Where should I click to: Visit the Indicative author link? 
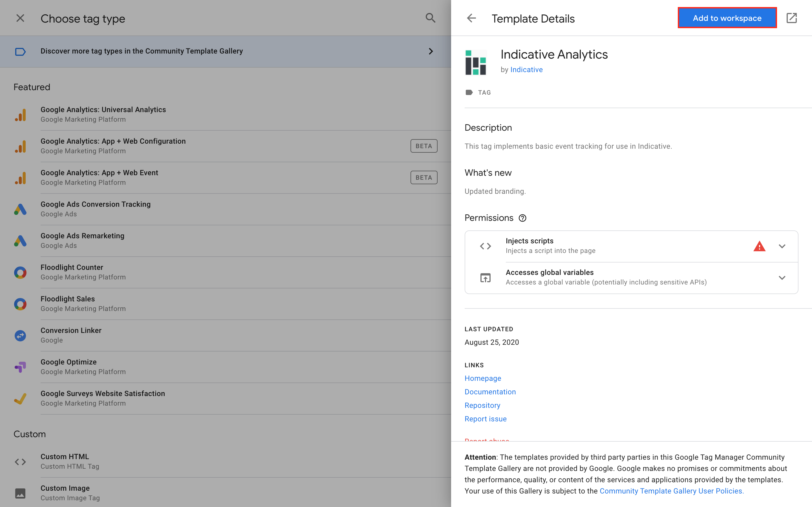526,69
